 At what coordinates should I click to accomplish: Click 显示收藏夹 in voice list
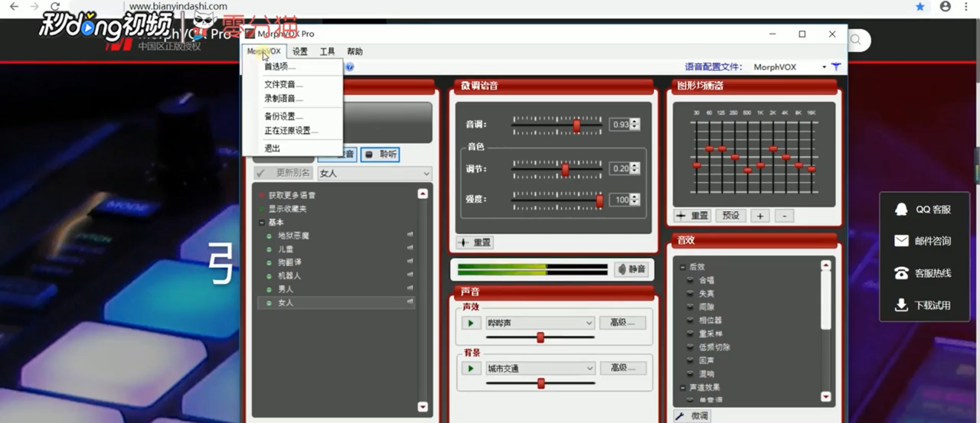pos(287,209)
